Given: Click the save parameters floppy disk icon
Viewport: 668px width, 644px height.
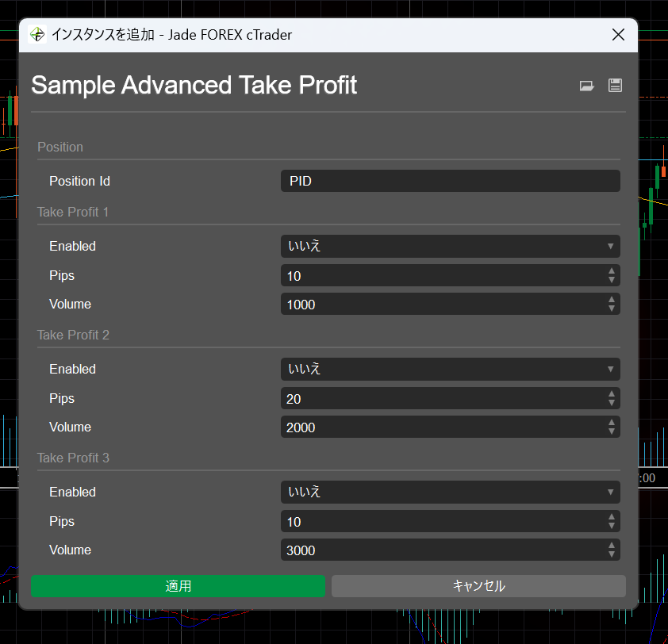Looking at the screenshot, I should click(x=615, y=86).
